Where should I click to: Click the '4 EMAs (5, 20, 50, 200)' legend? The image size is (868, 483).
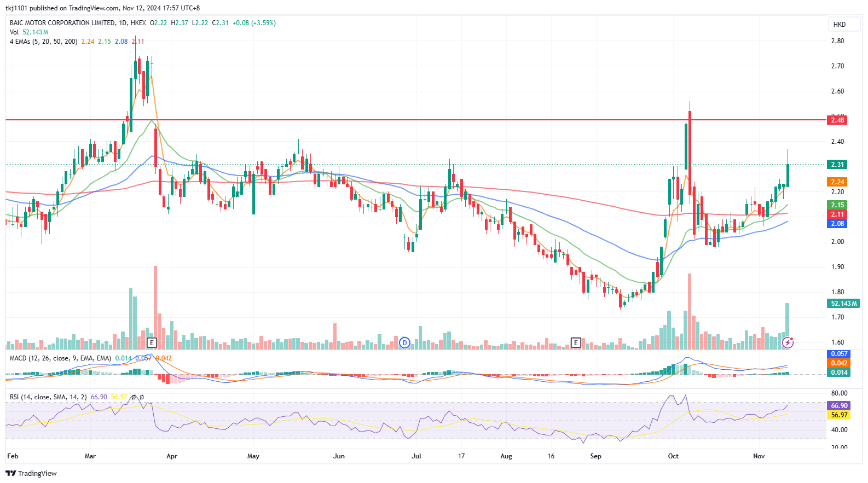(44, 42)
